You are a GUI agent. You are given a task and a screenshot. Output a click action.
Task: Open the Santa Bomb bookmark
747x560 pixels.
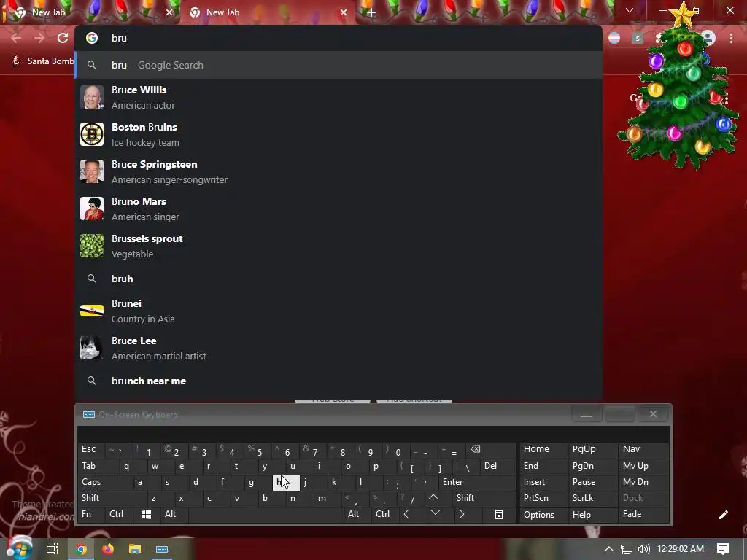[43, 61]
